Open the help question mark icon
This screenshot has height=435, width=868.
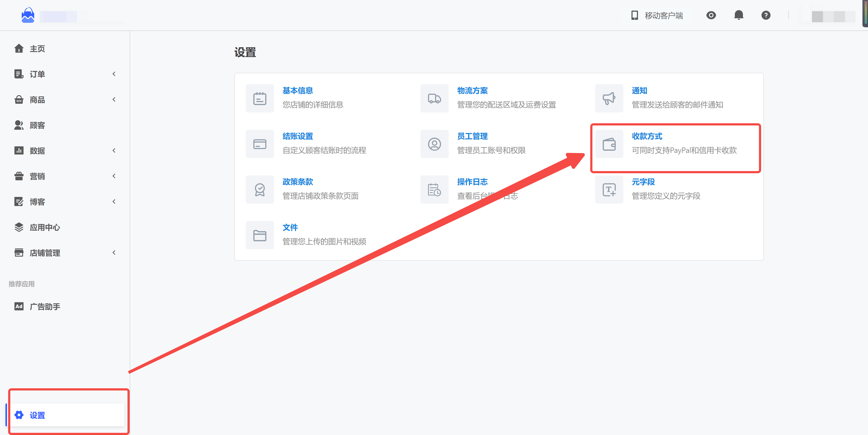click(x=765, y=15)
